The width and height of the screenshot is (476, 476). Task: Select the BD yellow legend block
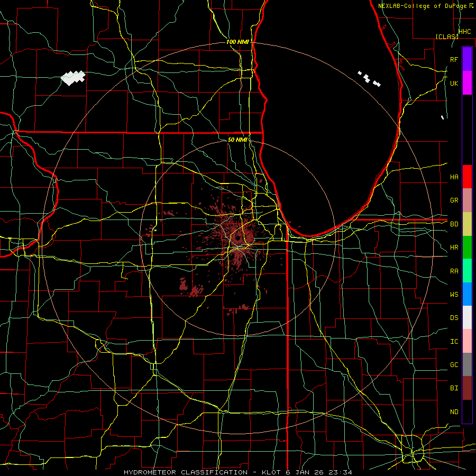[x=467, y=224]
